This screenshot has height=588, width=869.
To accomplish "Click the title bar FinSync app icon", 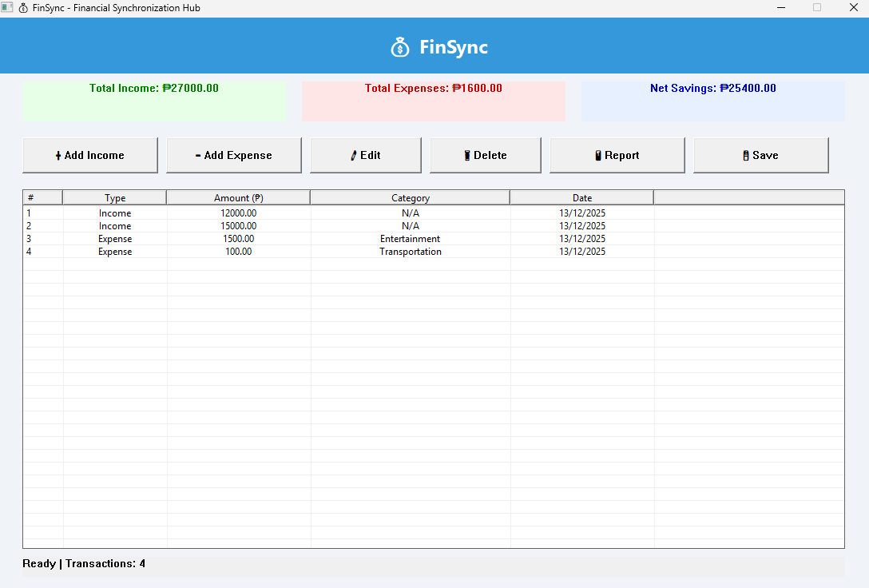I will pyautogui.click(x=23, y=8).
